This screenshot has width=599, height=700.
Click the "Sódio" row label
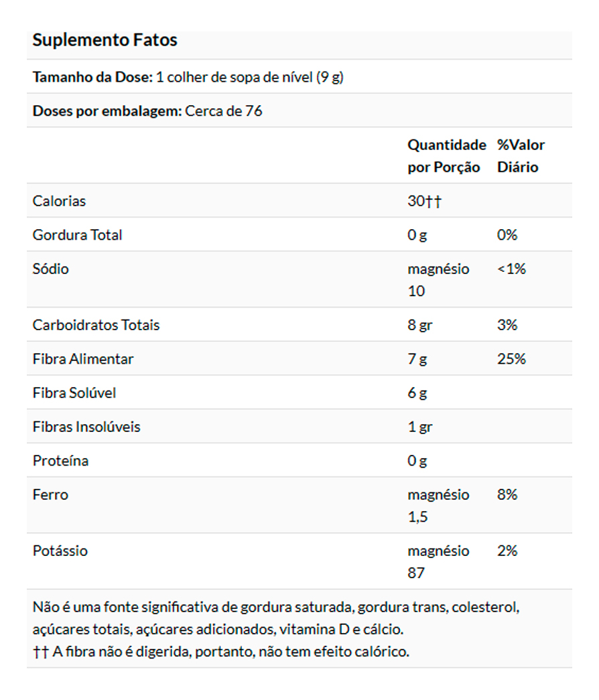(x=51, y=269)
